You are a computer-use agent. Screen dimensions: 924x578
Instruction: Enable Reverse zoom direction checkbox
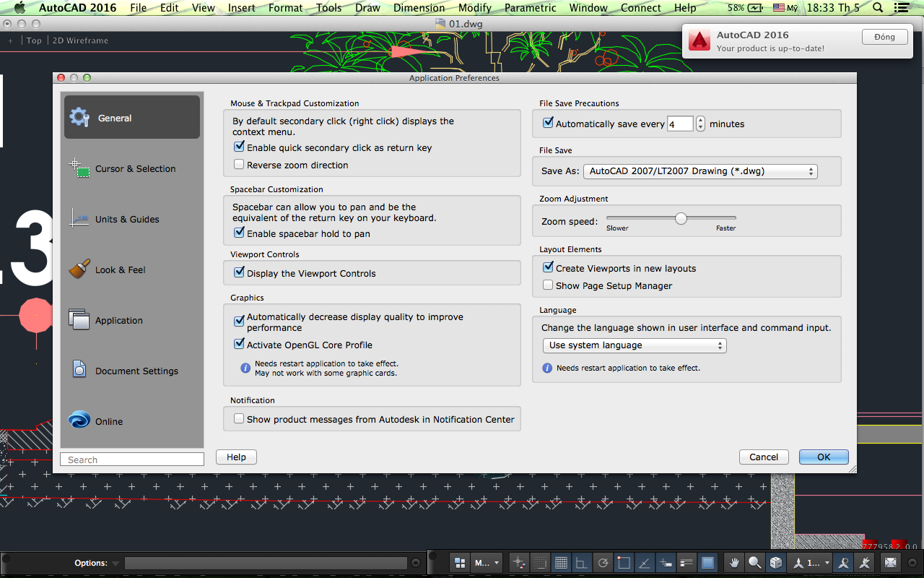(240, 165)
